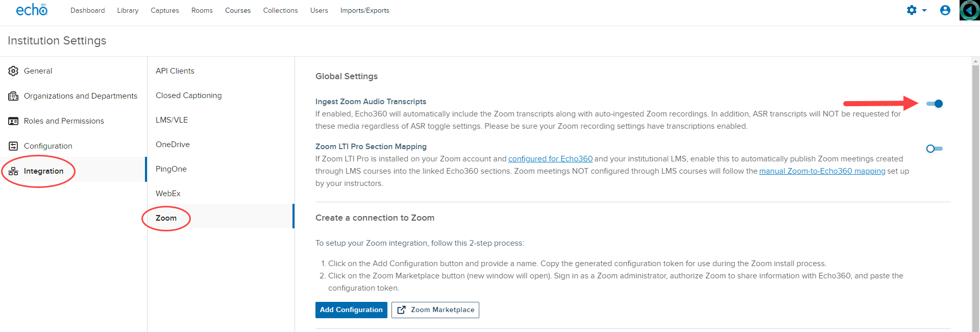
Task: Open the Captures menu
Action: tap(165, 10)
